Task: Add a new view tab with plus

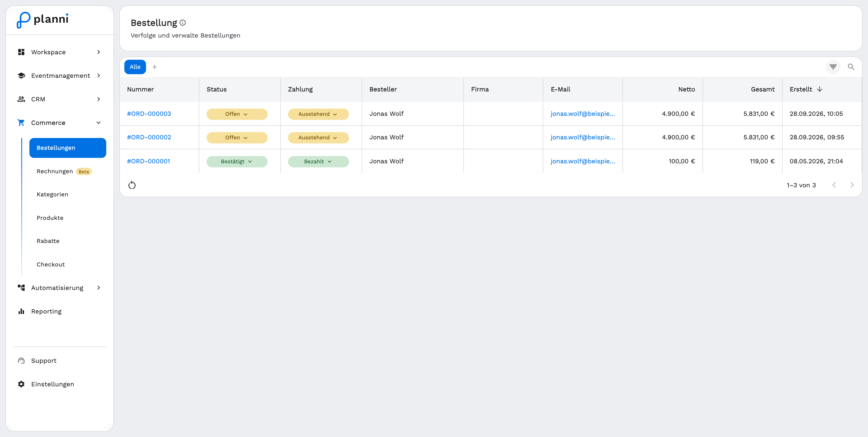Action: click(155, 67)
